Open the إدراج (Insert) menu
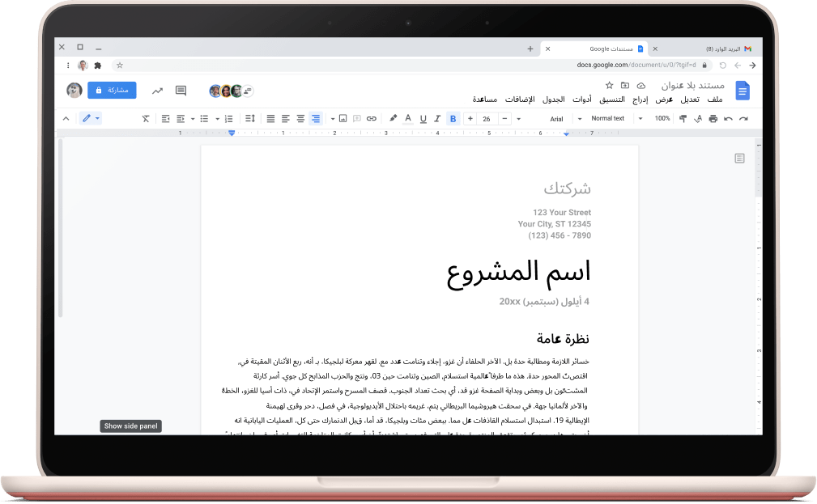The height and width of the screenshot is (504, 817). point(640,100)
